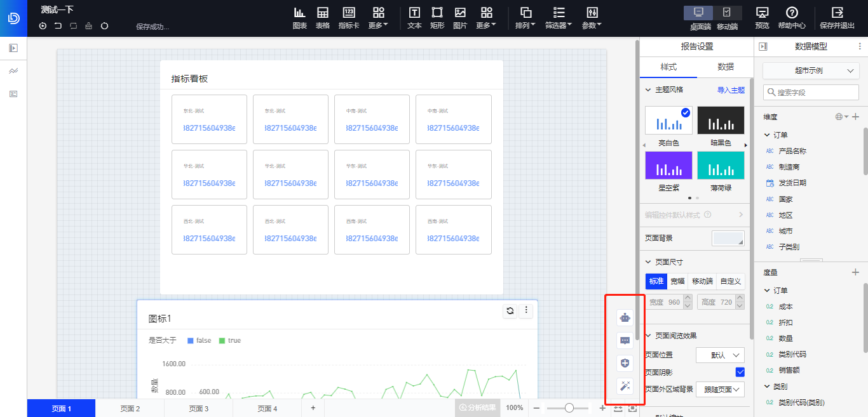Viewport: 868px width, 417px height.
Task: Insert a 图片 image component
Action: [460, 18]
